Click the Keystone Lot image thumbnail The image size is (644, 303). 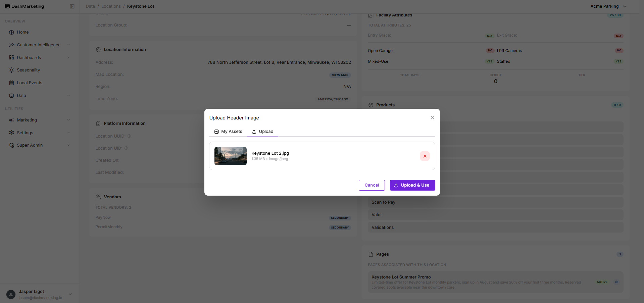click(x=231, y=156)
